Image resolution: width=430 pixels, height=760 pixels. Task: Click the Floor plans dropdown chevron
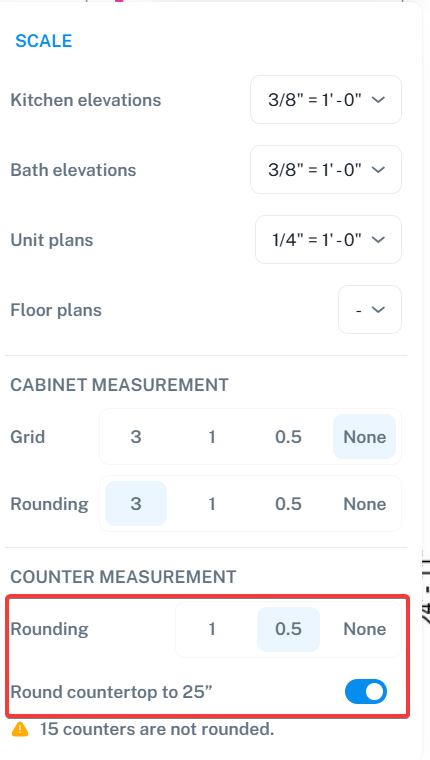click(378, 310)
